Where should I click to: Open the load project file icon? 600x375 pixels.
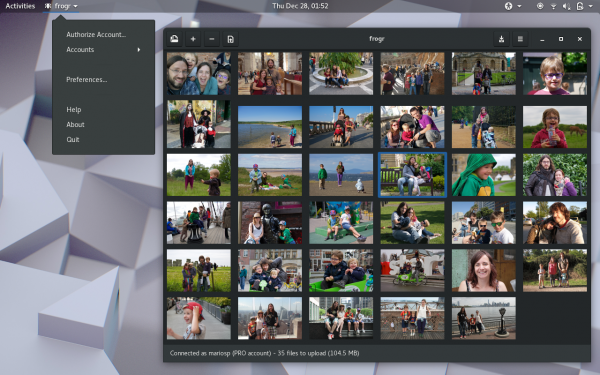click(230, 39)
